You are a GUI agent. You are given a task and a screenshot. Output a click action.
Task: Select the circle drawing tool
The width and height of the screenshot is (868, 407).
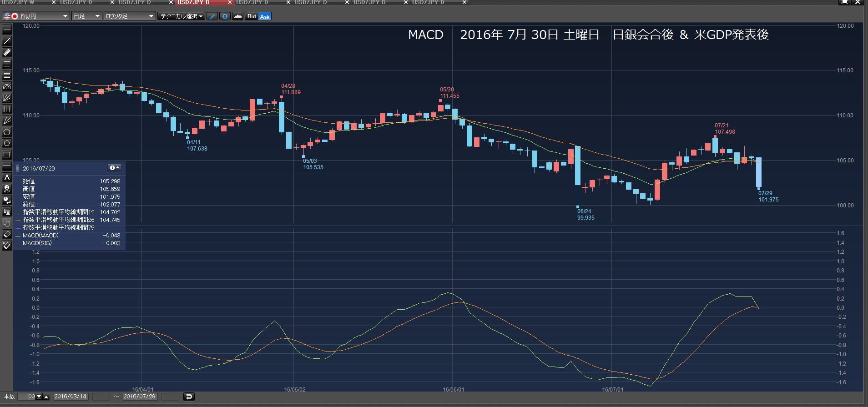point(7,143)
